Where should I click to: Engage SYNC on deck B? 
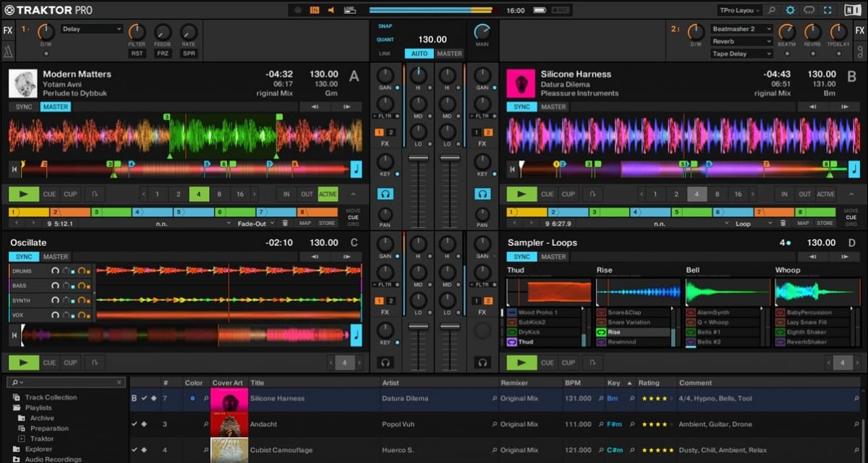tap(521, 106)
